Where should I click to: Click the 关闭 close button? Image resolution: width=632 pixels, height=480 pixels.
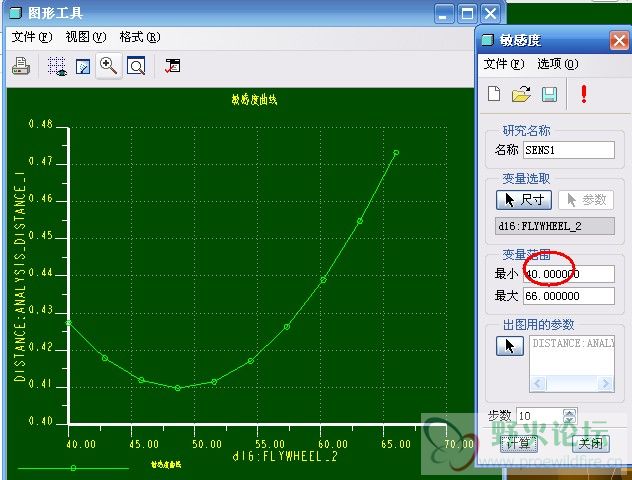pos(590,442)
